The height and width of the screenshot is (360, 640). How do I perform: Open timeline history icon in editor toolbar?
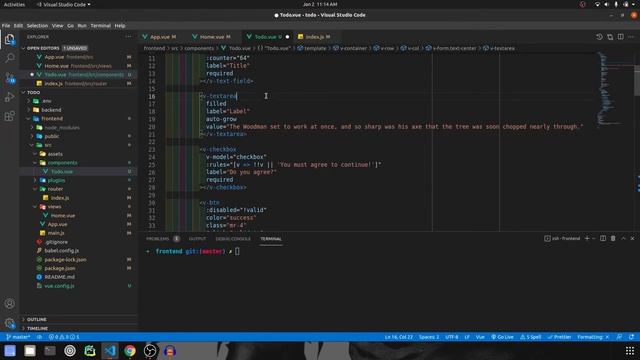(599, 37)
